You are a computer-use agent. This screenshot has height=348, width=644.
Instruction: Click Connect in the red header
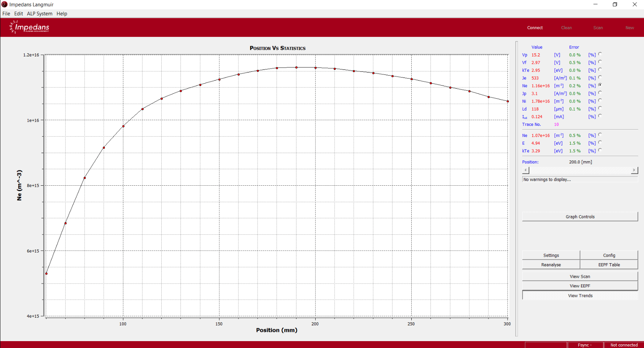pyautogui.click(x=535, y=28)
